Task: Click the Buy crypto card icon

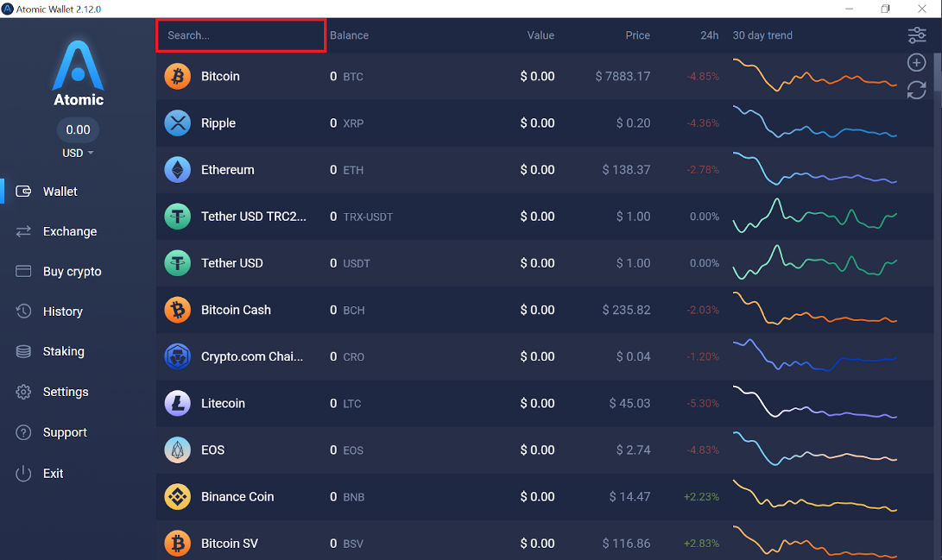Action: (23, 271)
